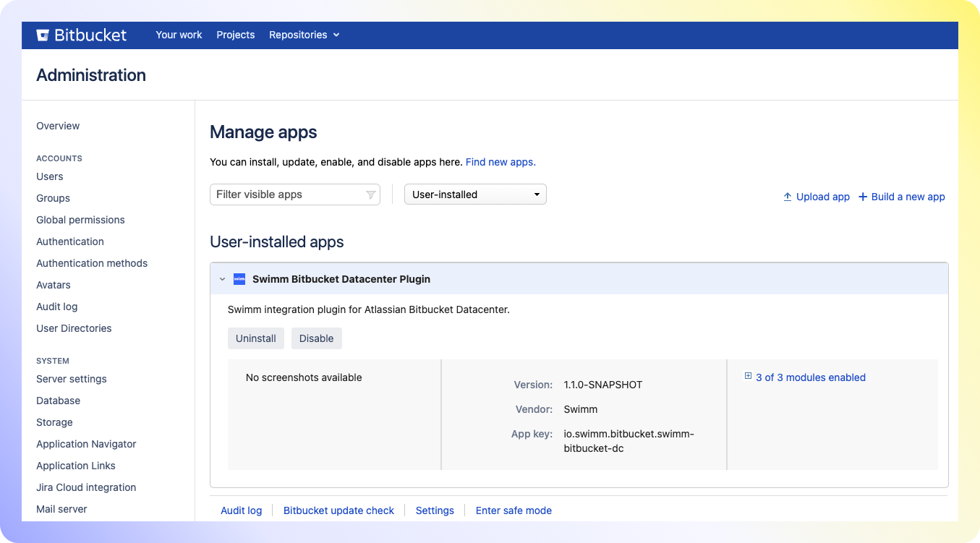Open Authentication in the sidebar
The image size is (980, 543).
coord(70,241)
